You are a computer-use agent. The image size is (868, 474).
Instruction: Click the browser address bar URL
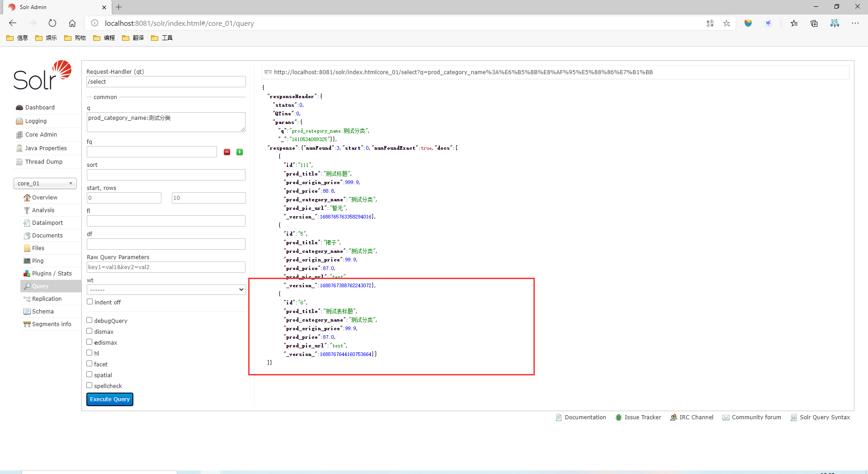[179, 24]
